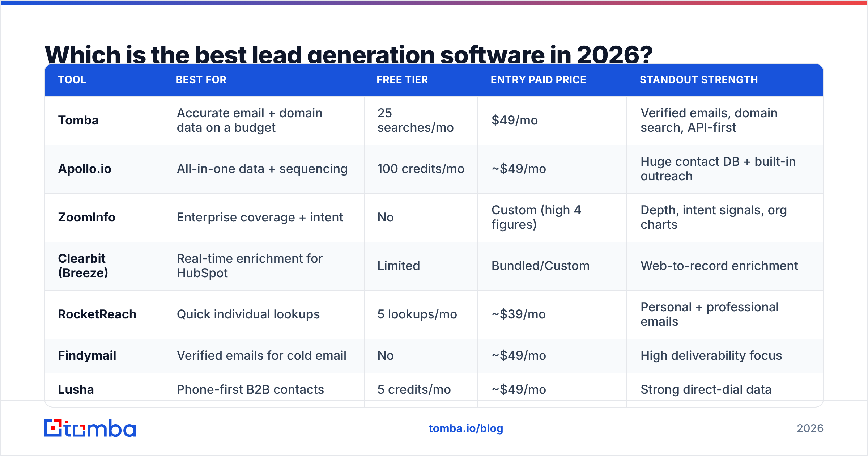Click the Tomba logo
Viewport: 868px width, 456px height.
pos(90,428)
